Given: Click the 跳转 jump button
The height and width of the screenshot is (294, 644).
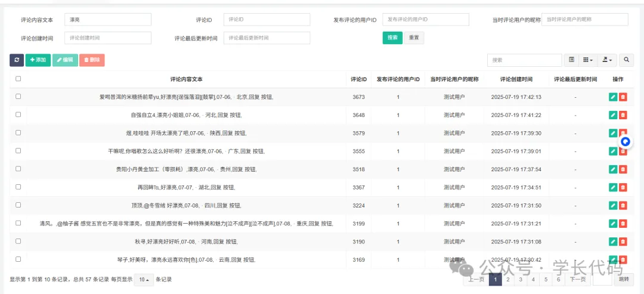Looking at the screenshot, I should click(624, 280).
